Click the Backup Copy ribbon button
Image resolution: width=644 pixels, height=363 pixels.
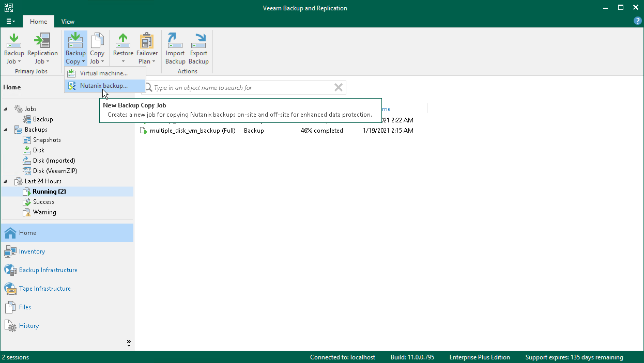tap(75, 49)
